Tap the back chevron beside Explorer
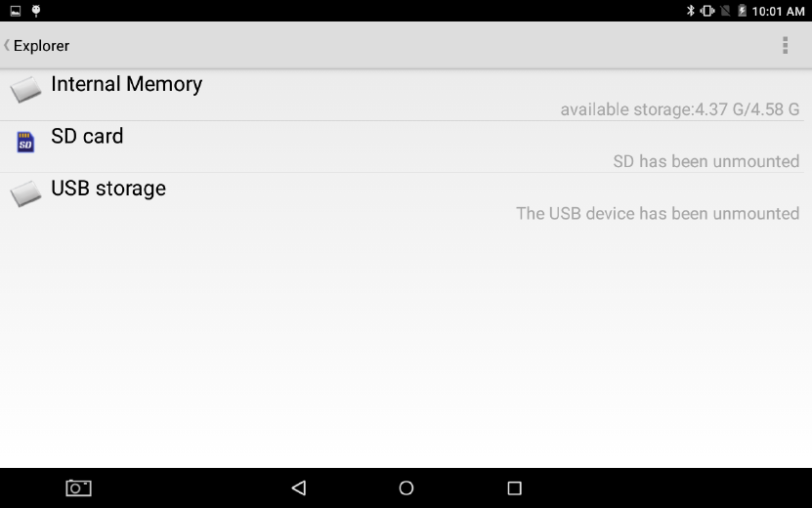 [x=7, y=46]
